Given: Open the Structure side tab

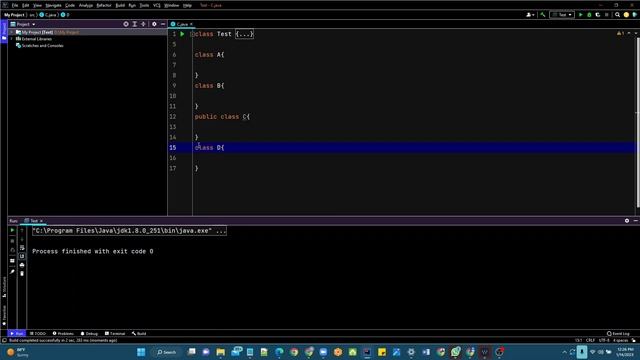Looking at the screenshot, I should [x=4, y=287].
